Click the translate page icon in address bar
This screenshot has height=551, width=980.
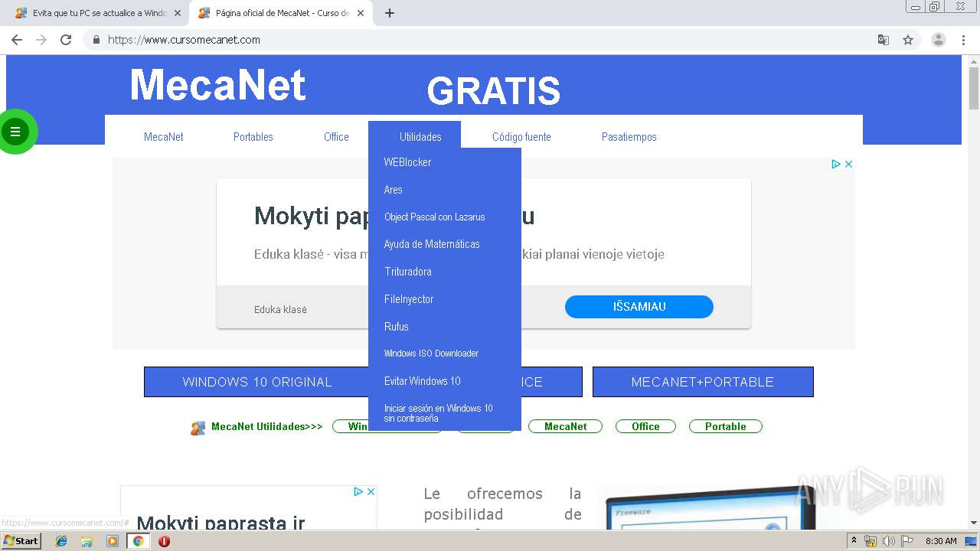[883, 40]
